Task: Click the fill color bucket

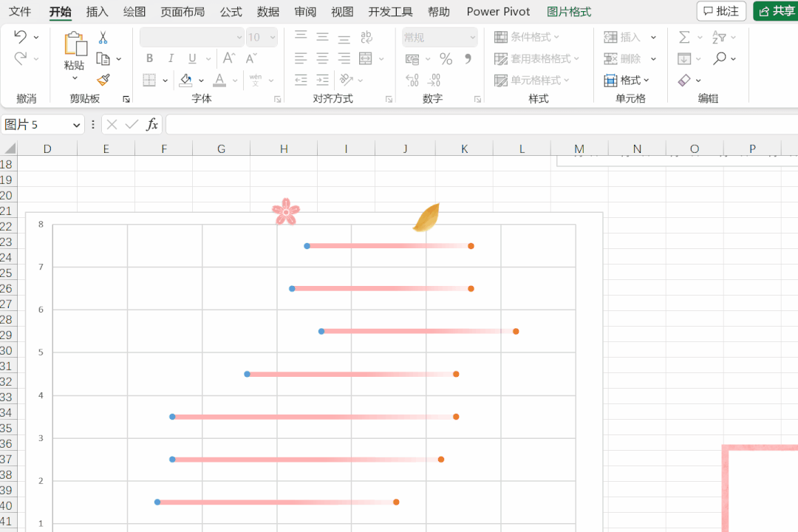Action: coord(185,80)
